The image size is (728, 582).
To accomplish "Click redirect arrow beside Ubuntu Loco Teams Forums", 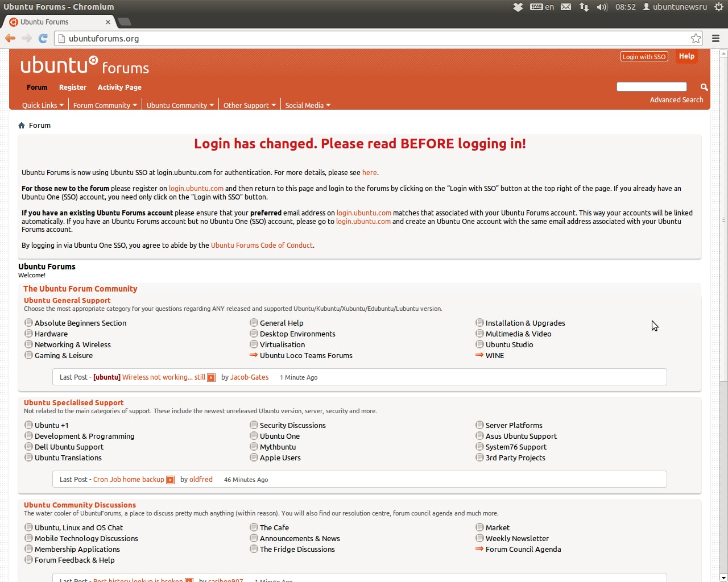I will pos(254,355).
